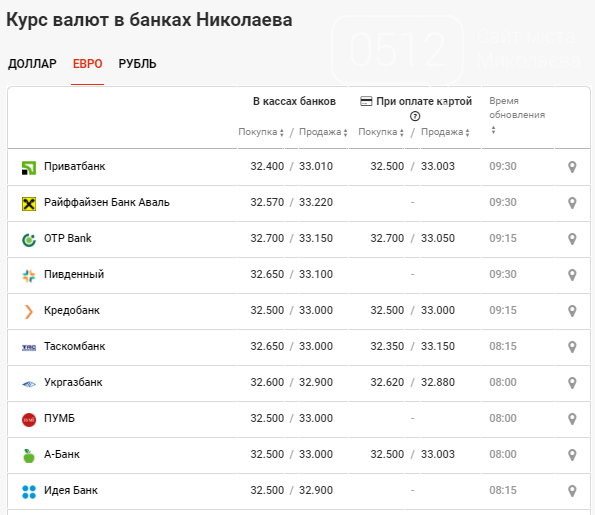This screenshot has width=595, height=515.
Task: Click Приватбанк cash rate 32.400
Action: 267,166
